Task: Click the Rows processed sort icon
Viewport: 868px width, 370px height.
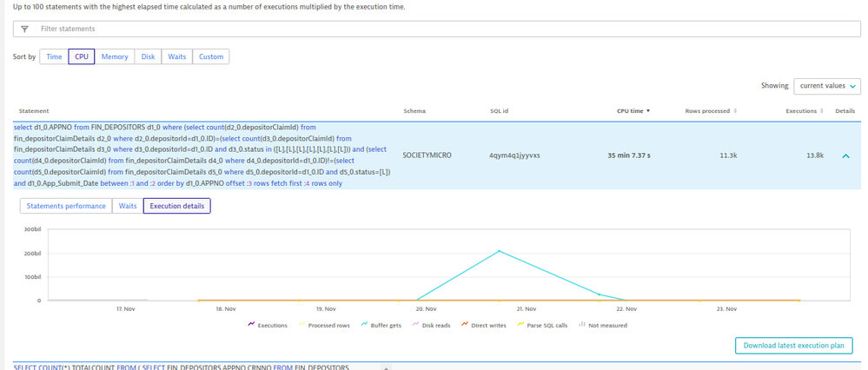Action: point(736,111)
